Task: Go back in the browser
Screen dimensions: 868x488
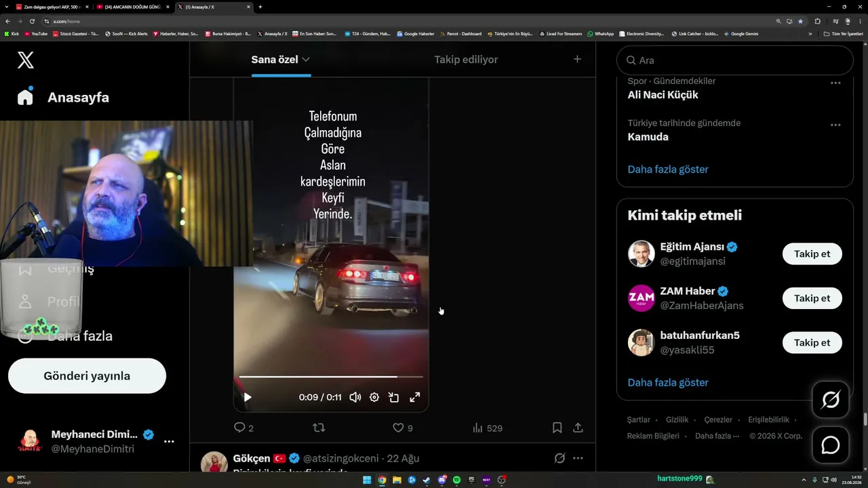Action: pyautogui.click(x=7, y=21)
